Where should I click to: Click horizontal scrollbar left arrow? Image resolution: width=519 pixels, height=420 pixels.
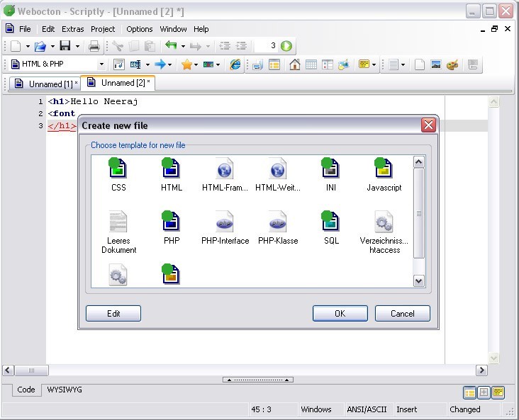pos(8,370)
